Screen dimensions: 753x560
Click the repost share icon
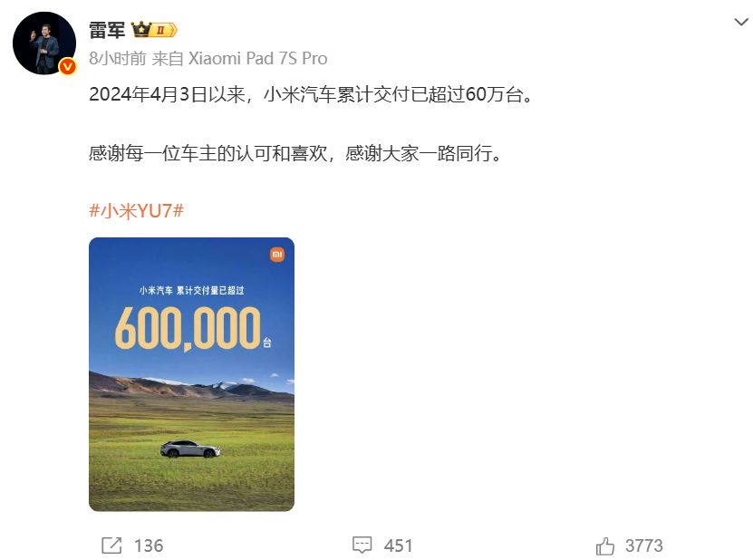pos(111,546)
